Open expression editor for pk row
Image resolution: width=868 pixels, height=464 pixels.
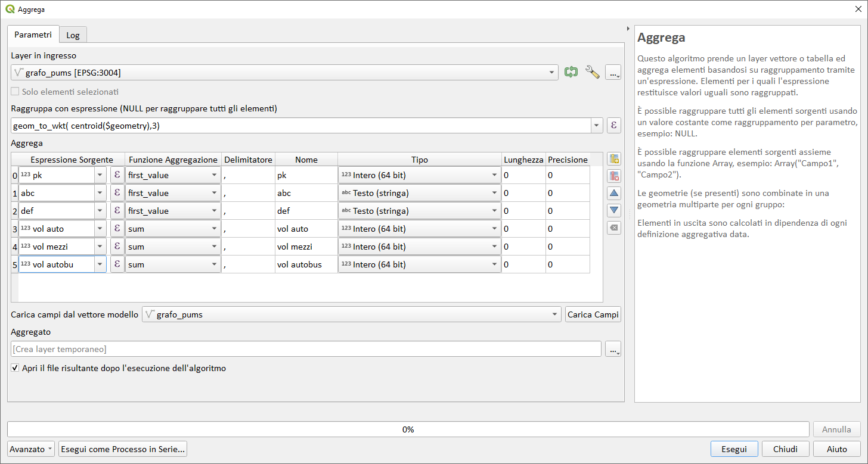click(x=117, y=175)
